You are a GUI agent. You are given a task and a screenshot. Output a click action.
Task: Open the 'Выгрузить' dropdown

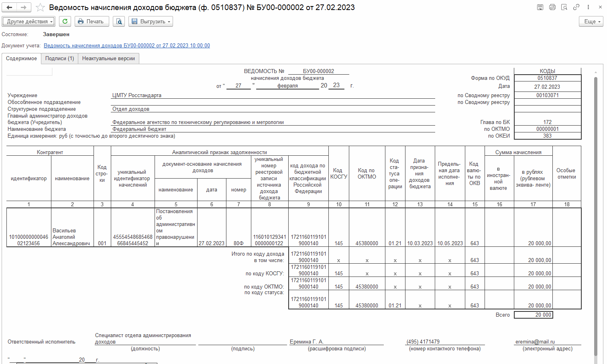(x=151, y=21)
